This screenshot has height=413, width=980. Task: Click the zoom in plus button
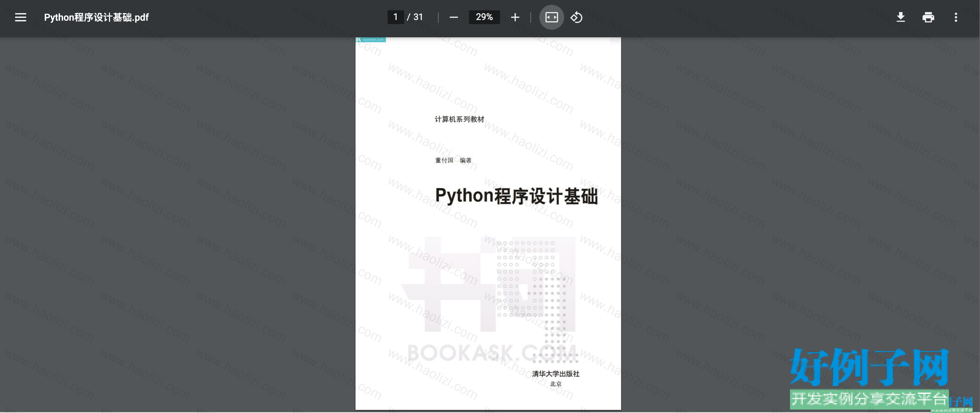pyautogui.click(x=515, y=17)
